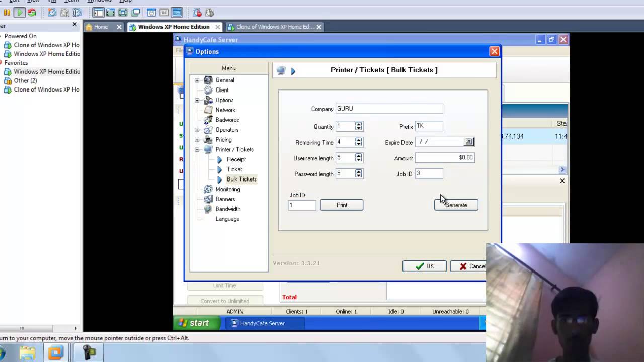
Task: Click the Powered On heading in sidebar
Action: (21, 36)
